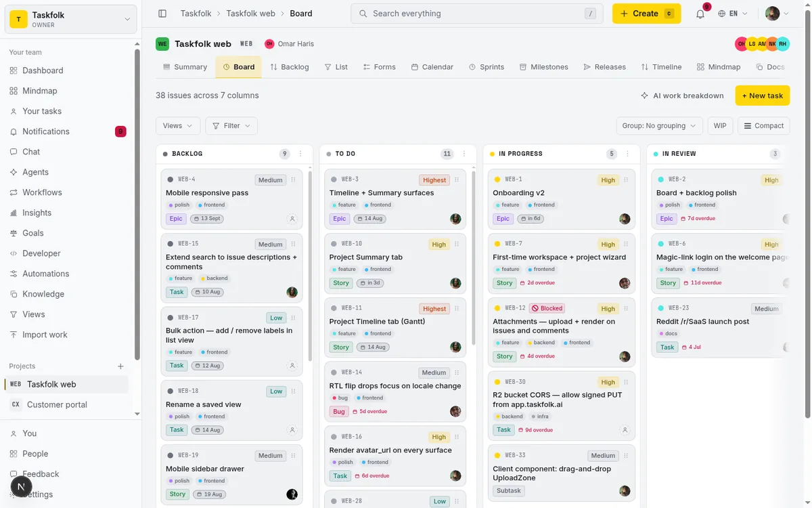Switch to the Timeline tab
The width and height of the screenshot is (812, 508).
tap(662, 67)
